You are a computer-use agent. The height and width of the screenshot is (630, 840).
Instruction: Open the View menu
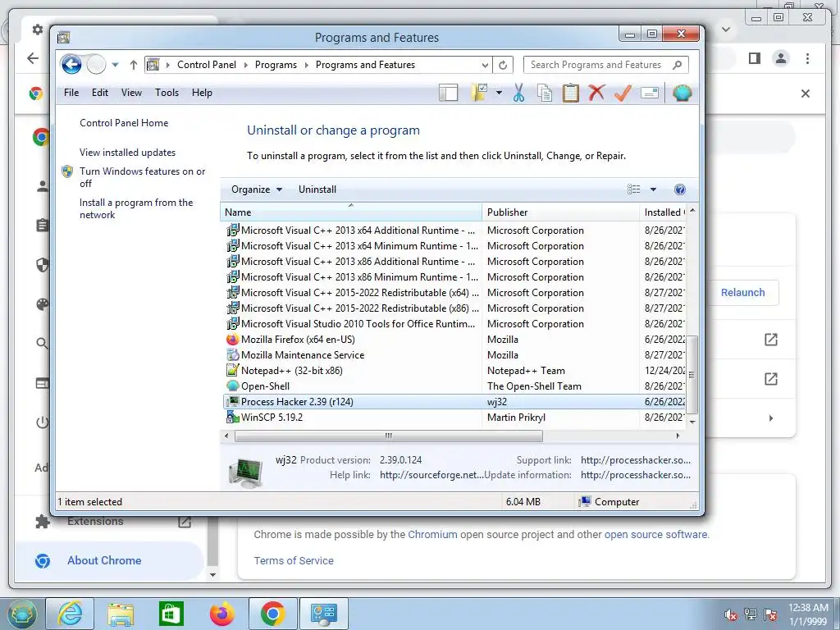click(x=131, y=93)
